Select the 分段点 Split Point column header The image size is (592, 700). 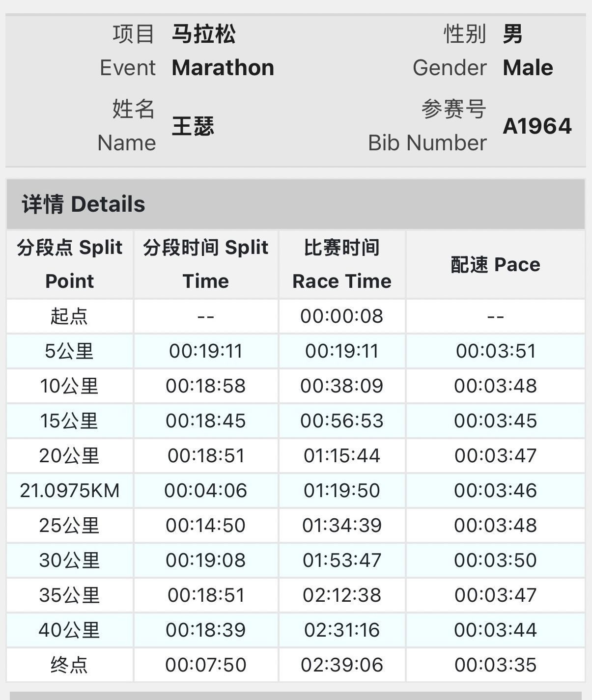pyautogui.click(x=70, y=264)
